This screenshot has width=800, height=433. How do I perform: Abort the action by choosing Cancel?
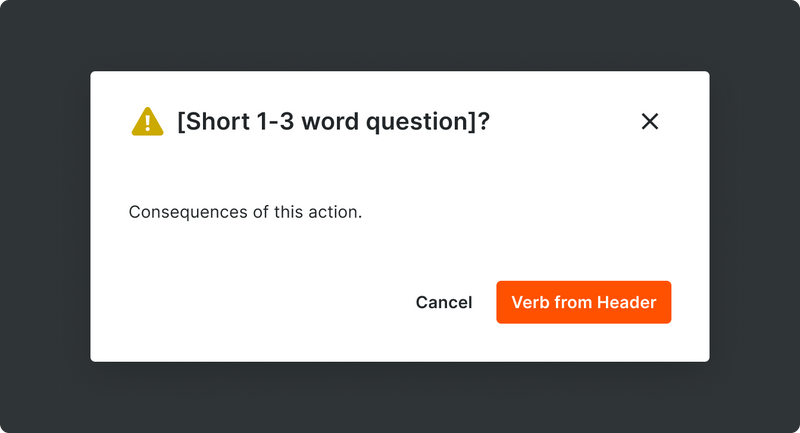coord(444,302)
